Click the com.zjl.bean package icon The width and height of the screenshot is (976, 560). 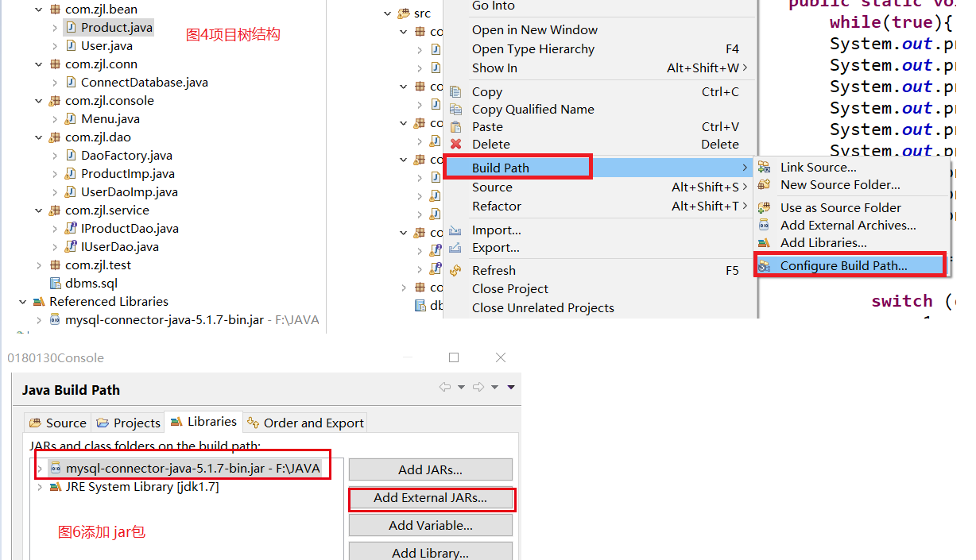55,10
